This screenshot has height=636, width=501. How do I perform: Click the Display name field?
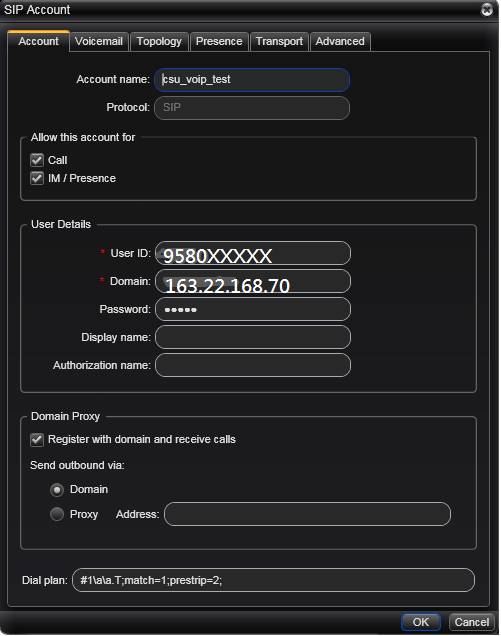pyautogui.click(x=253, y=337)
